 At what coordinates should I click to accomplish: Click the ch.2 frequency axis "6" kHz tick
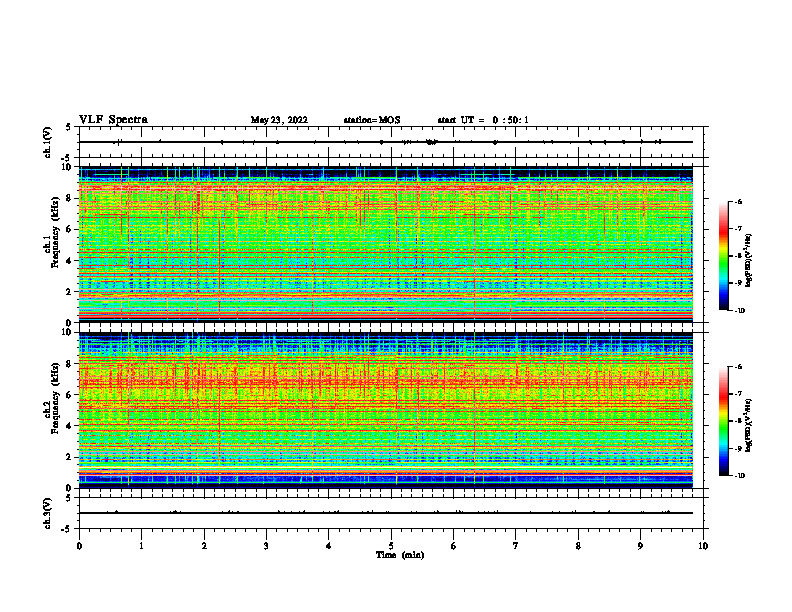pos(70,395)
